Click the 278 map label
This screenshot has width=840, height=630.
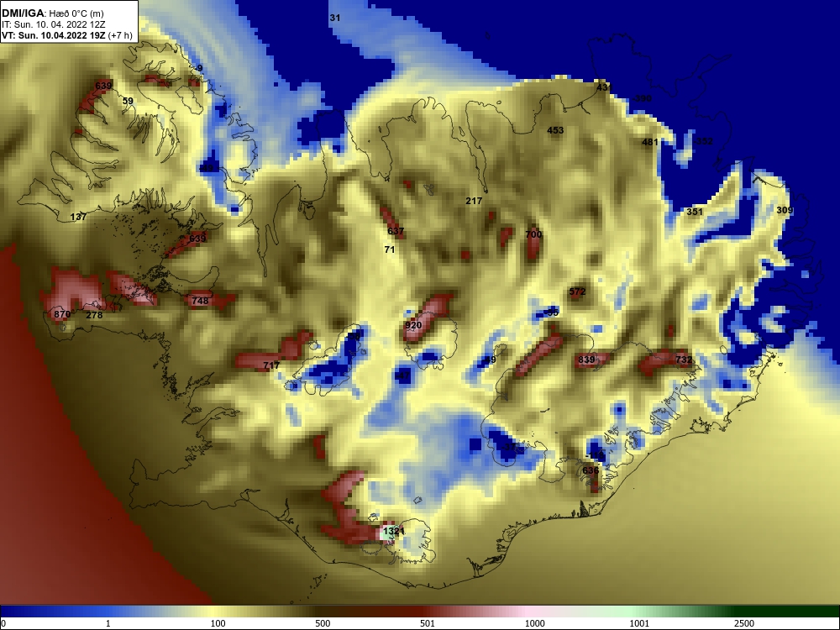(x=94, y=315)
